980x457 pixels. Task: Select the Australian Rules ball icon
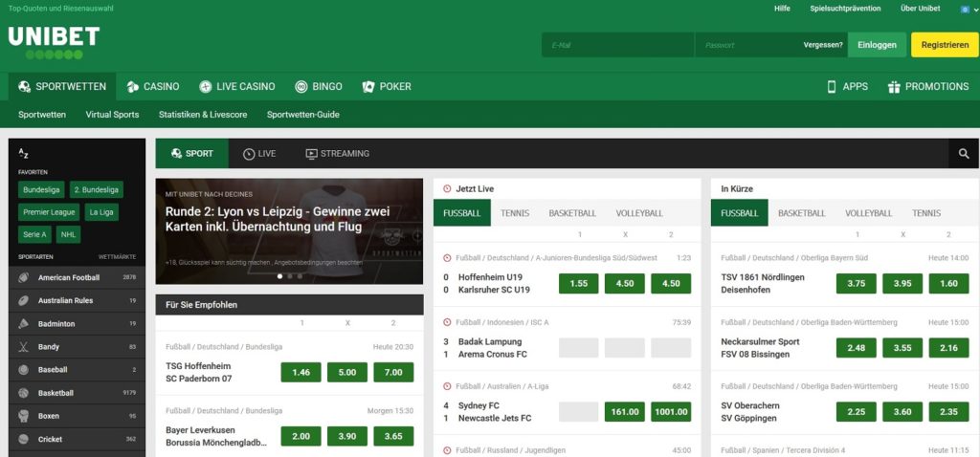pos(24,300)
